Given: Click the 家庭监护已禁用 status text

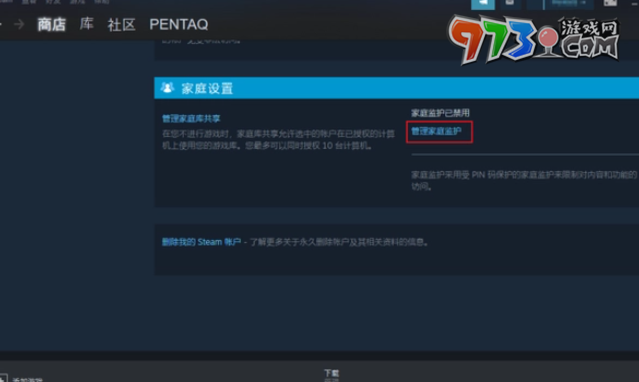Looking at the screenshot, I should 440,113.
